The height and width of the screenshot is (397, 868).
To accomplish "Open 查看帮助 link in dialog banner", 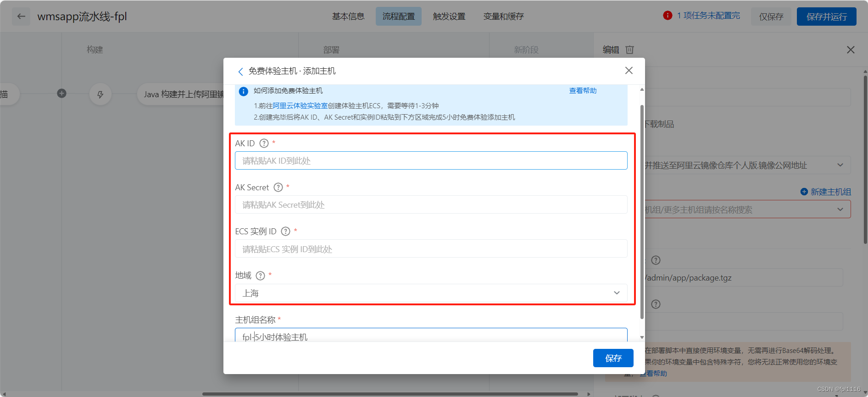I will coord(583,91).
